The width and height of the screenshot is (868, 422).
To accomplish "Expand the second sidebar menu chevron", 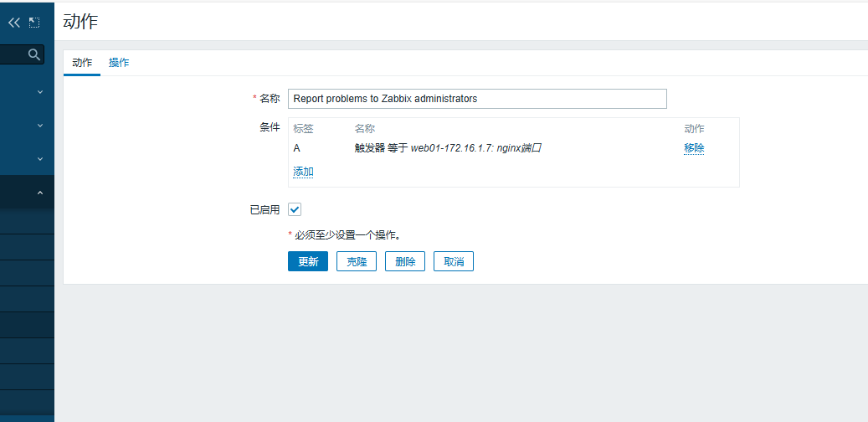I will [40, 125].
